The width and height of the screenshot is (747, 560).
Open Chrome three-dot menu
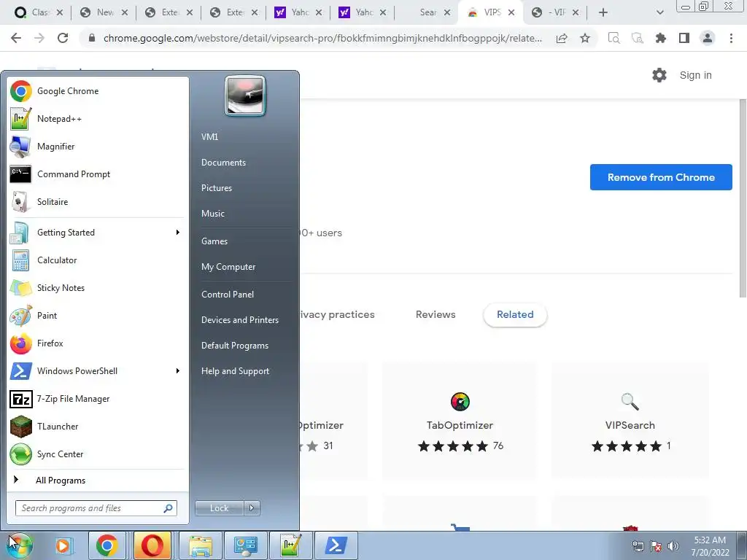tap(731, 38)
